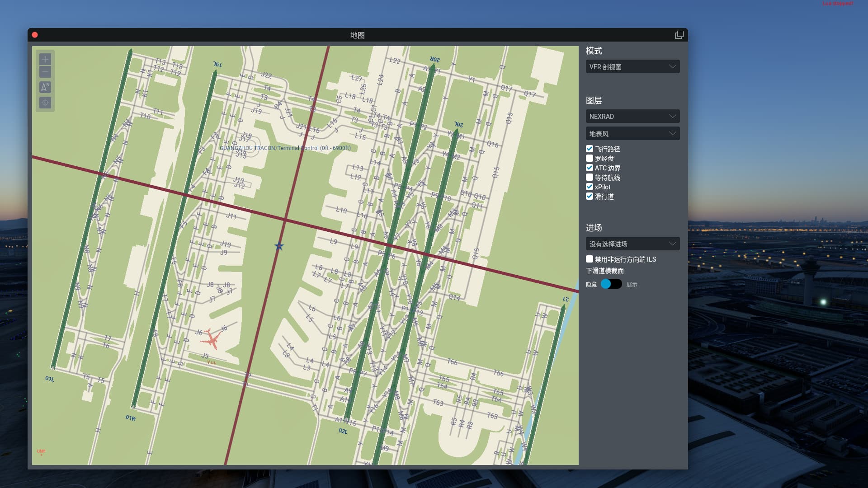Click the 地图 window title bar
Viewport: 868px width, 488px height.
(x=357, y=35)
